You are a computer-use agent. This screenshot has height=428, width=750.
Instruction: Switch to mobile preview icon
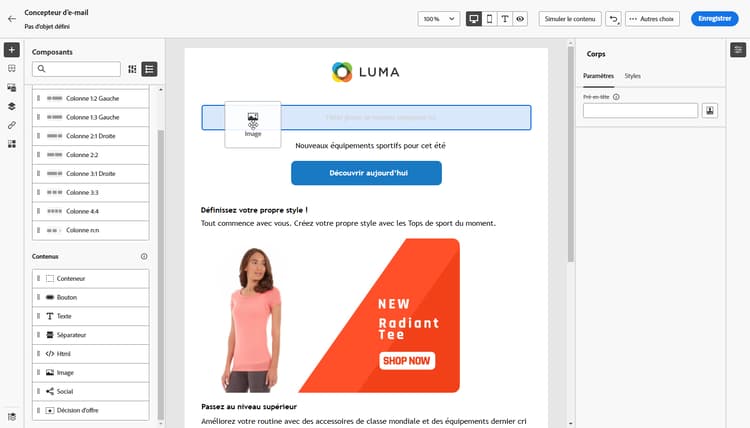[489, 19]
